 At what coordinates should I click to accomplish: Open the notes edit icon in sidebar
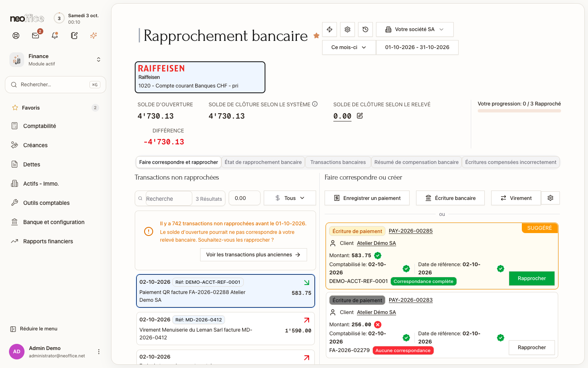point(74,36)
